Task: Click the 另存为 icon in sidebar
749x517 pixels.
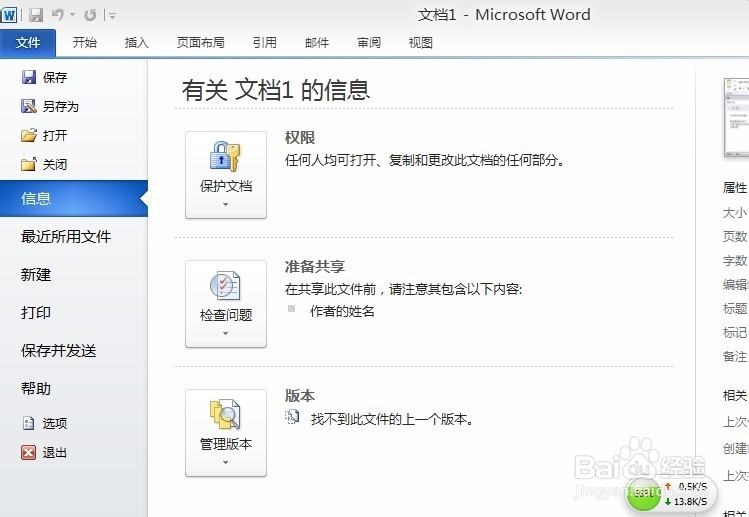Action: tap(29, 106)
